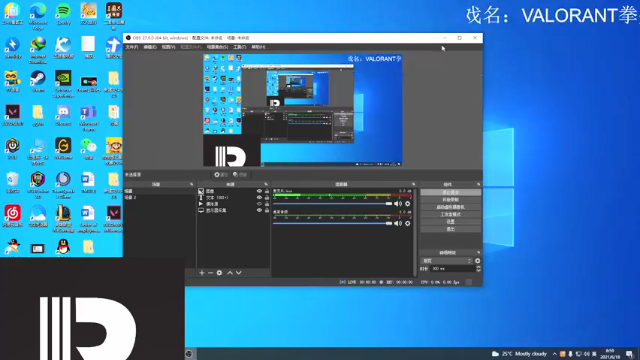Screen dimensions: 640x360
Task: Move selected source up with arrow
Action: (230, 273)
